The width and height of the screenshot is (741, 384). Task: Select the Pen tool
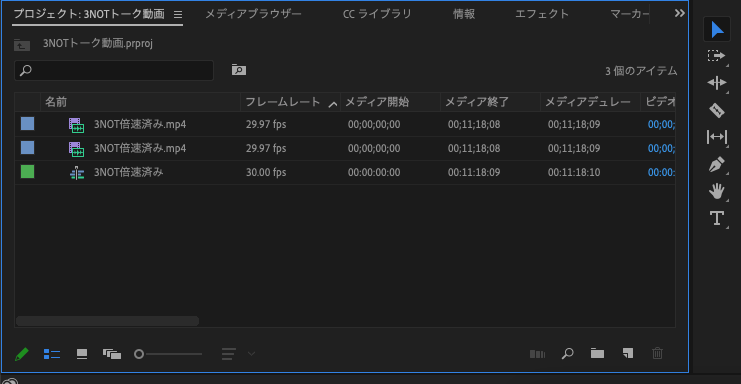pyautogui.click(x=716, y=164)
